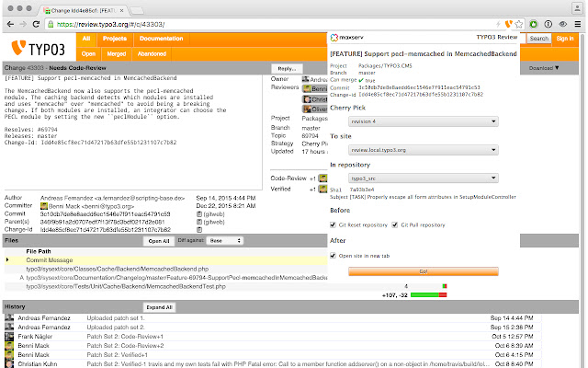Click the green lock icon in address bar

pyautogui.click(x=51, y=25)
